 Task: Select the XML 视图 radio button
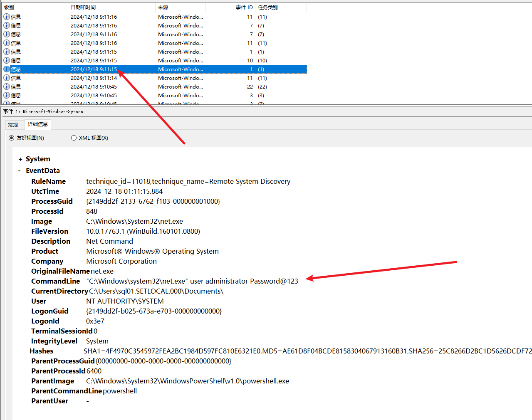[74, 138]
